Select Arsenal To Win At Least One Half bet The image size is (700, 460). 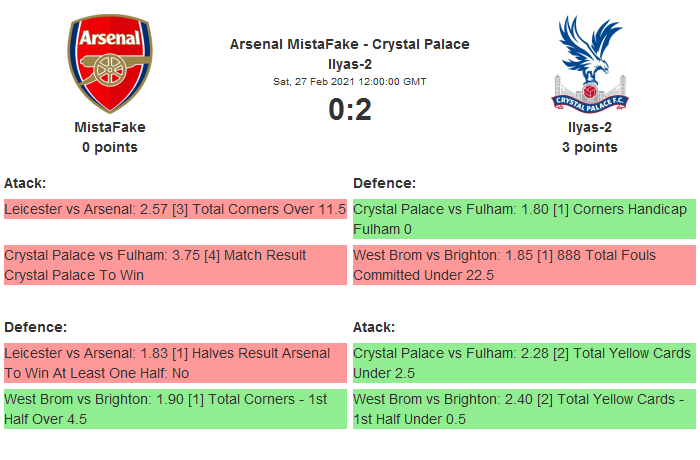tap(175, 363)
